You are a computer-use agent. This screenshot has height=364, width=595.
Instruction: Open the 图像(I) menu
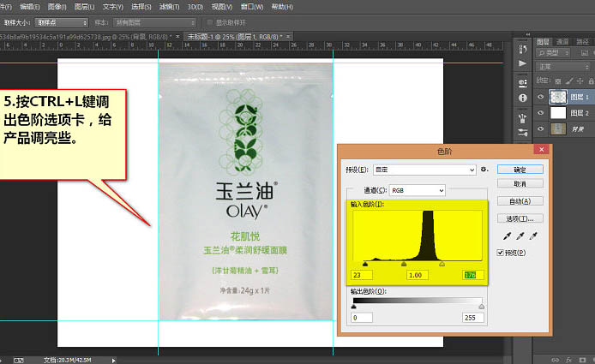pos(57,7)
